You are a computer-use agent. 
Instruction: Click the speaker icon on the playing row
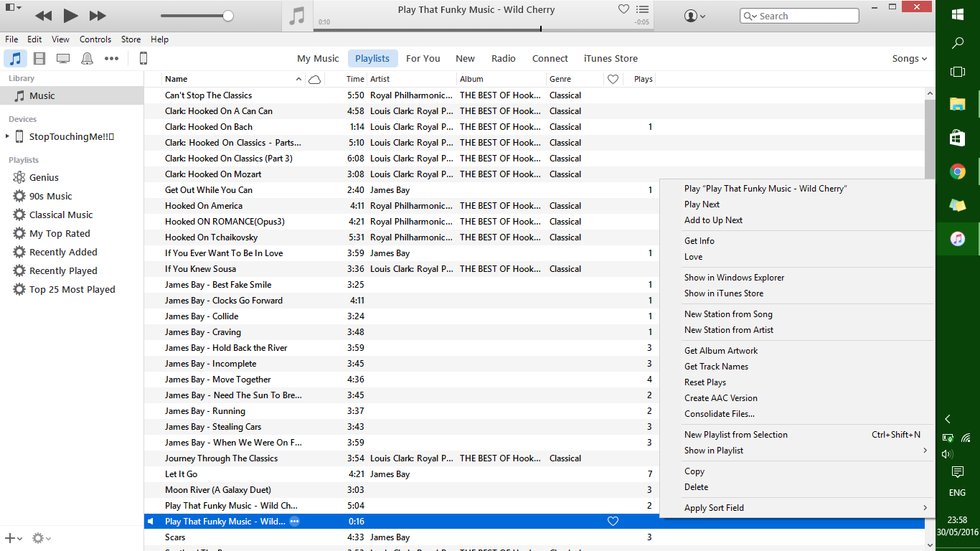click(151, 522)
